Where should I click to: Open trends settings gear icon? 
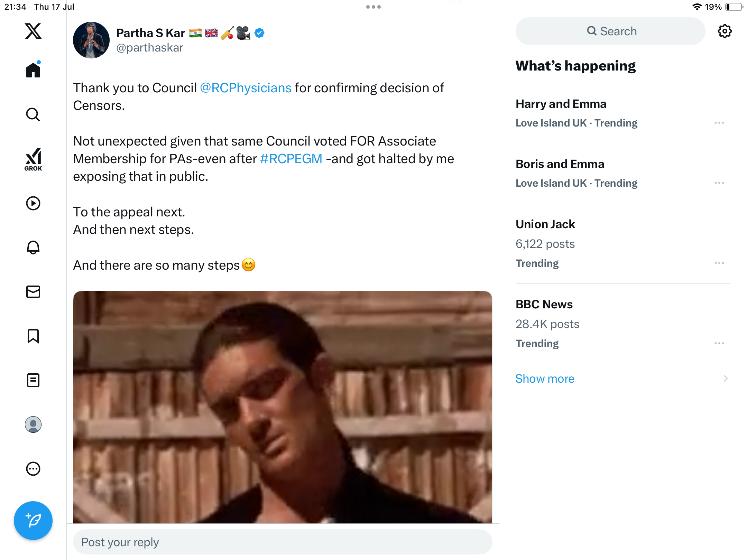tap(725, 31)
